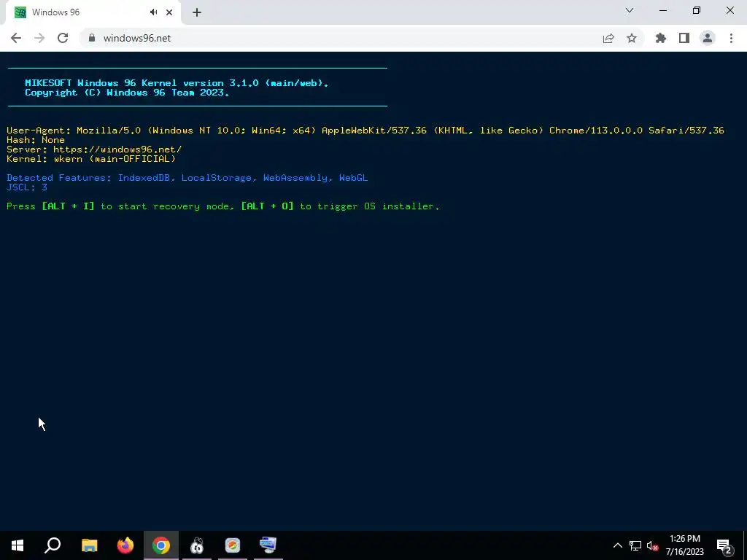Viewport: 747px width, 560px height.
Task: Open the penguin app in the taskbar
Action: pos(197,545)
